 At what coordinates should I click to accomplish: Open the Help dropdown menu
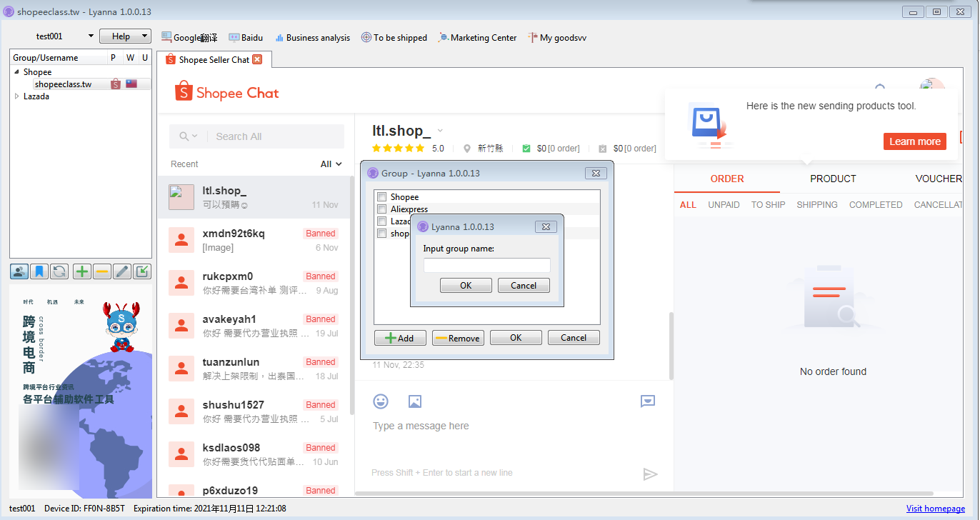[x=125, y=36]
